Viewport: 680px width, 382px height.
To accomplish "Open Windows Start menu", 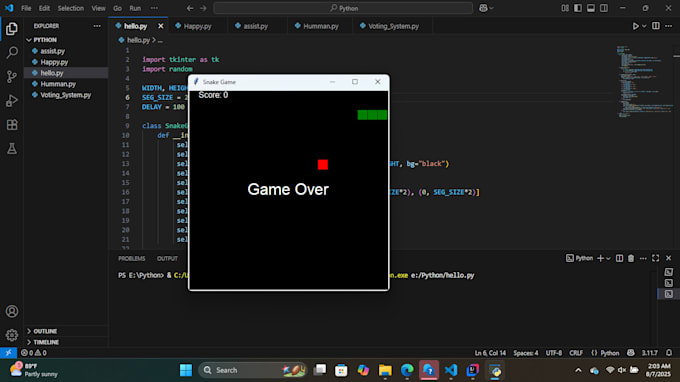I will point(186,370).
